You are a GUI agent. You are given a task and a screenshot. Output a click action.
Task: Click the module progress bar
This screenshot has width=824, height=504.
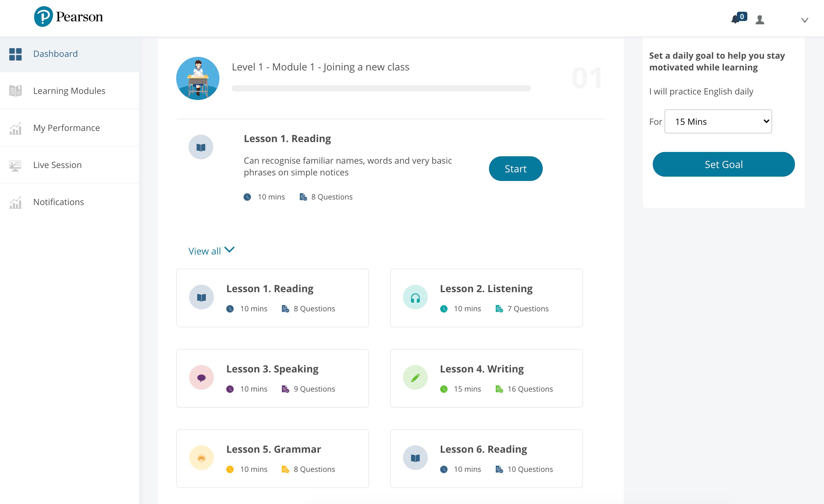381,88
